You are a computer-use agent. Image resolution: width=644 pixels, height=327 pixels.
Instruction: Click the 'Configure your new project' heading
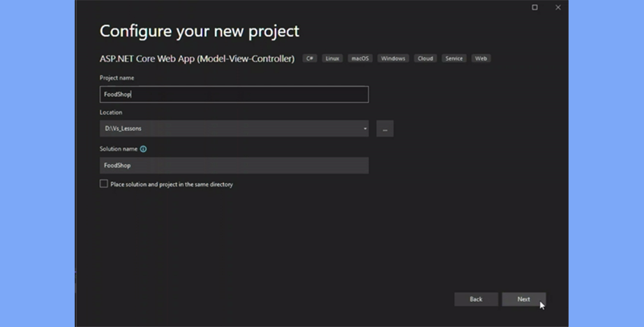[x=200, y=31]
